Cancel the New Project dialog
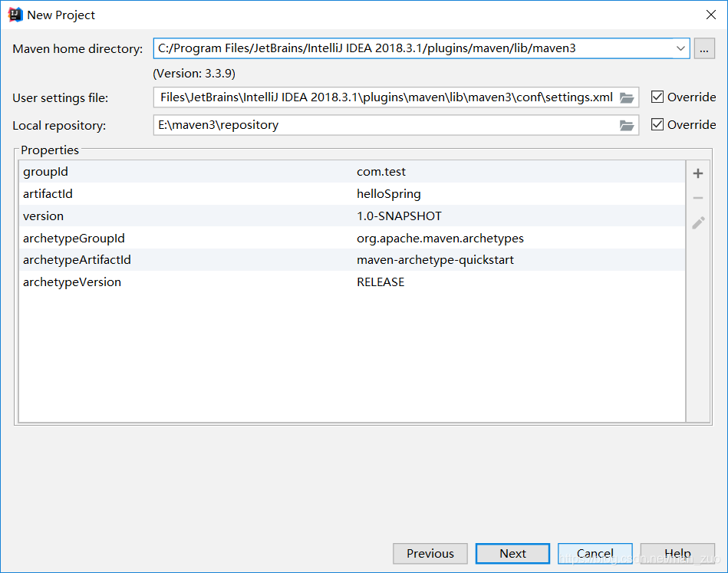The width and height of the screenshot is (728, 573). [x=595, y=554]
